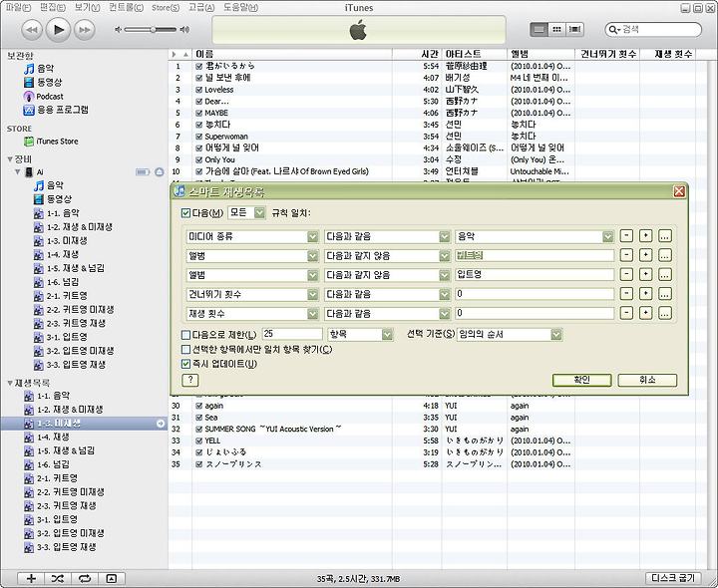Screen dimensions: 718x588
Task: Open the 항목 limit unit dropdown
Action: 360,335
